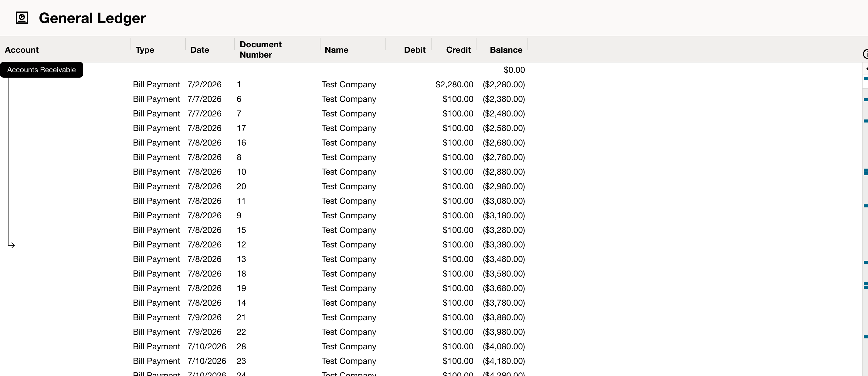Viewport: 868px width, 376px height.
Task: Select balance ($4,180.00)
Action: pyautogui.click(x=504, y=361)
